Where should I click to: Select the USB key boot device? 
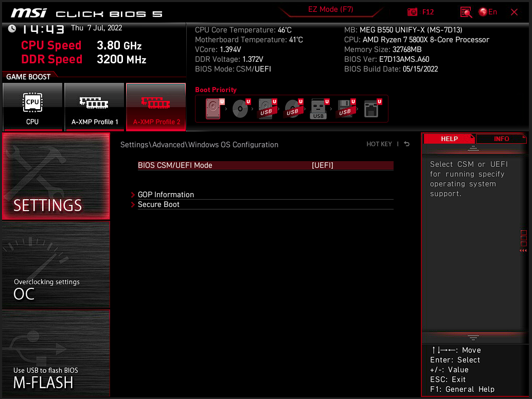320,109
